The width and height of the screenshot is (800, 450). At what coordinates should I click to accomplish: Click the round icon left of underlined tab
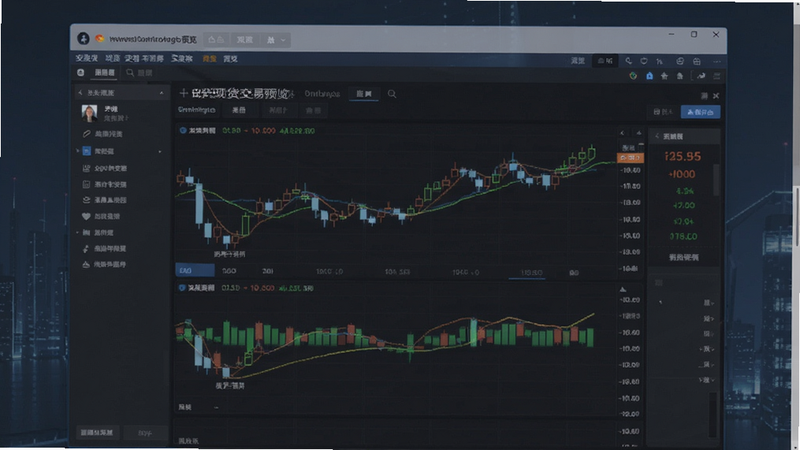81,72
